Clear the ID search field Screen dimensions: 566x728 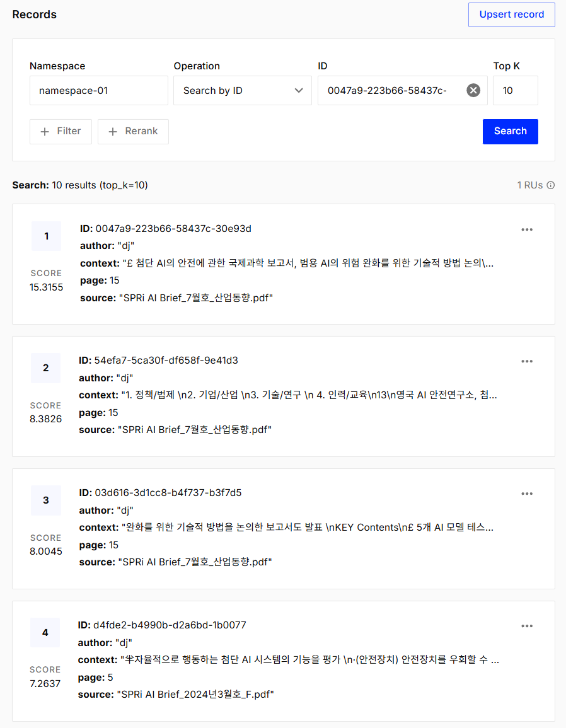click(x=473, y=90)
